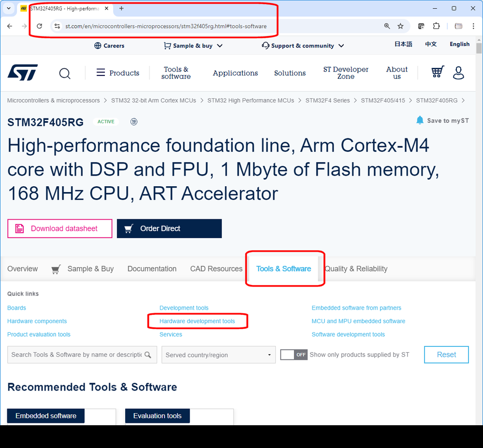Image resolution: width=483 pixels, height=448 pixels.
Task: Reload the page with refresh icon
Action: click(x=40, y=26)
